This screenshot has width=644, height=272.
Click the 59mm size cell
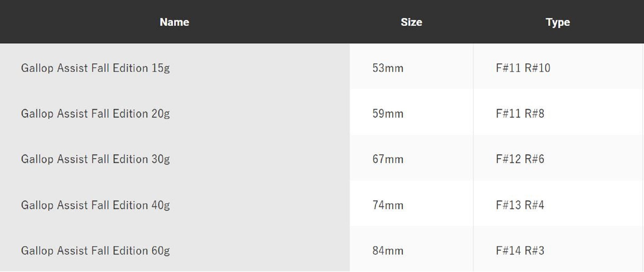(x=388, y=113)
